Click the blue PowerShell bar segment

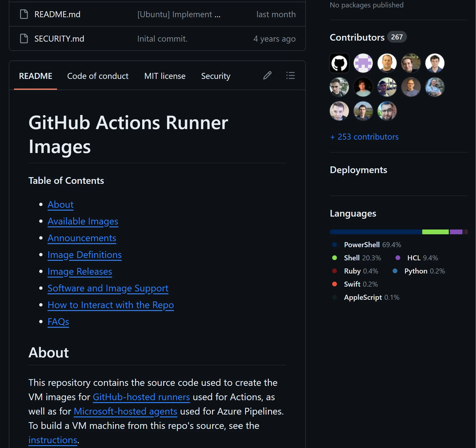pos(375,232)
